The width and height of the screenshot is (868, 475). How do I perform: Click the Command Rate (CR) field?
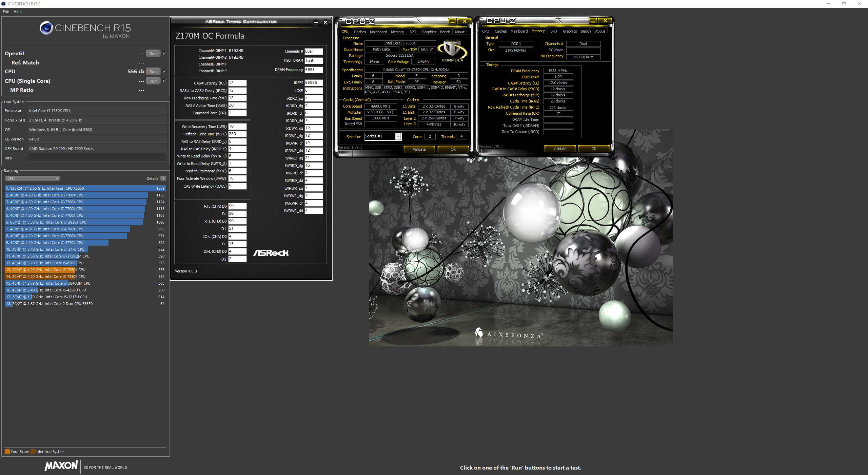237,113
